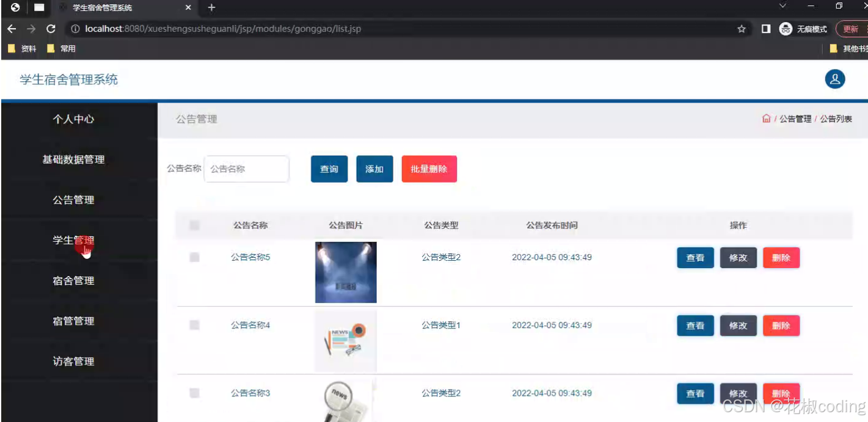Image resolution: width=868 pixels, height=422 pixels.
Task: Click 公告管理 in the breadcrumb
Action: point(795,119)
